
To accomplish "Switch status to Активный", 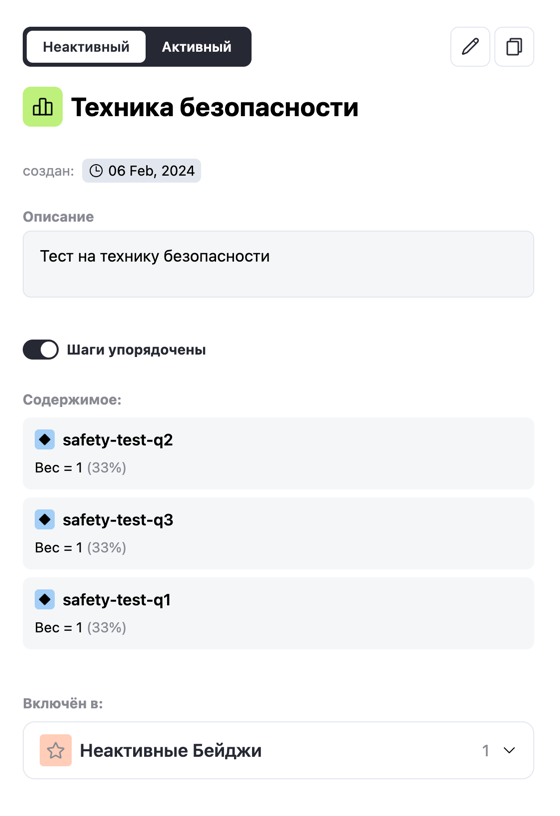I will point(196,47).
